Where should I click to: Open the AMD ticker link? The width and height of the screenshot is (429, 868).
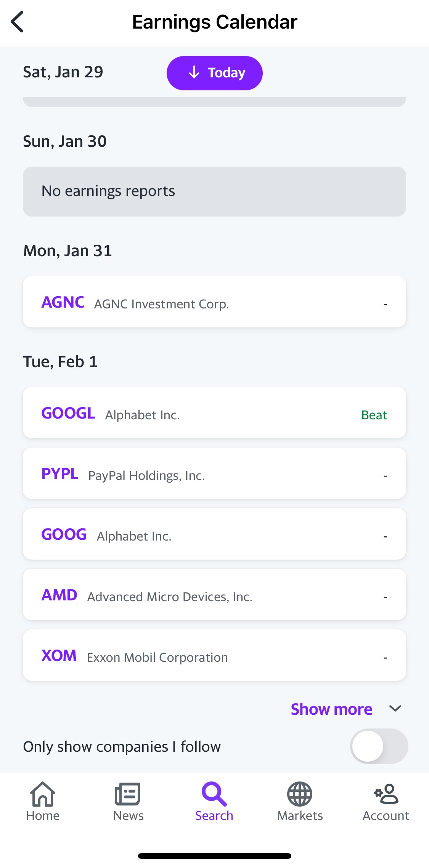[x=59, y=595]
